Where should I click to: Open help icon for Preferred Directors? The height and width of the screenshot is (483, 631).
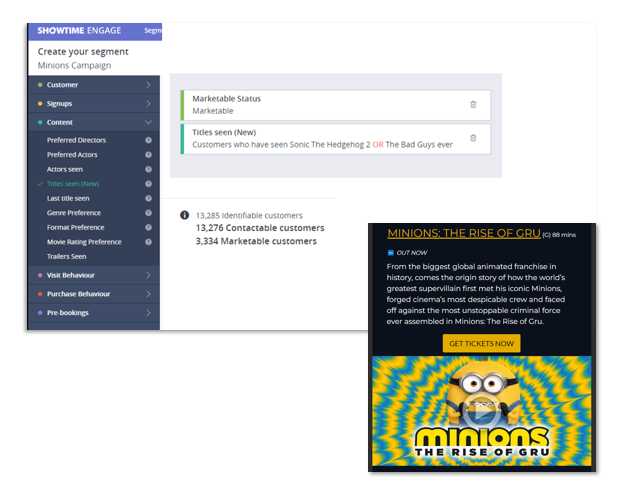coord(148,140)
